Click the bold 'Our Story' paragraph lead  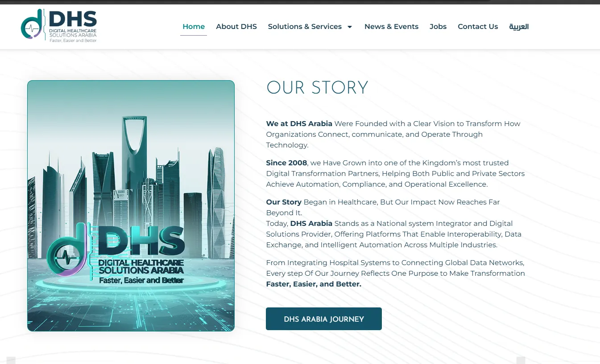point(284,202)
